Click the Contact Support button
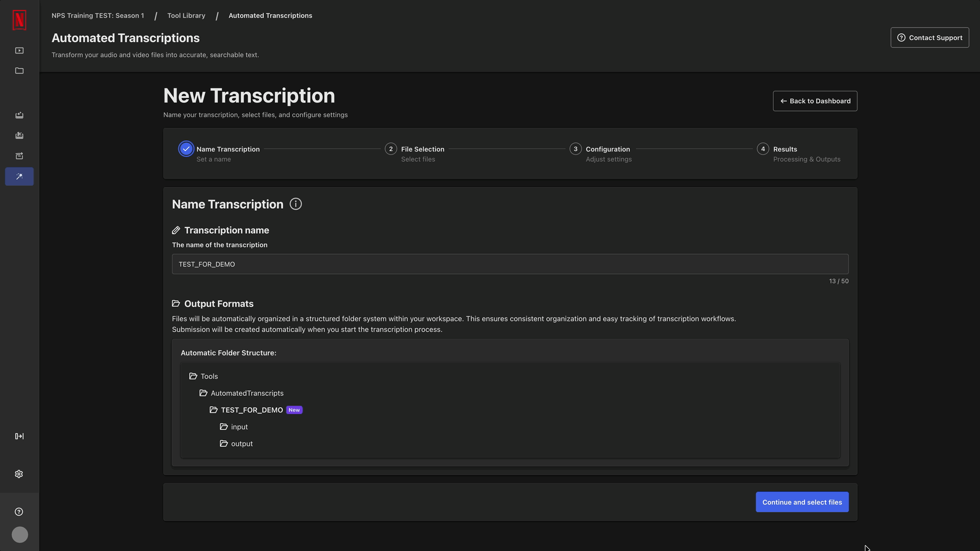Image resolution: width=980 pixels, height=551 pixels. [x=929, y=38]
